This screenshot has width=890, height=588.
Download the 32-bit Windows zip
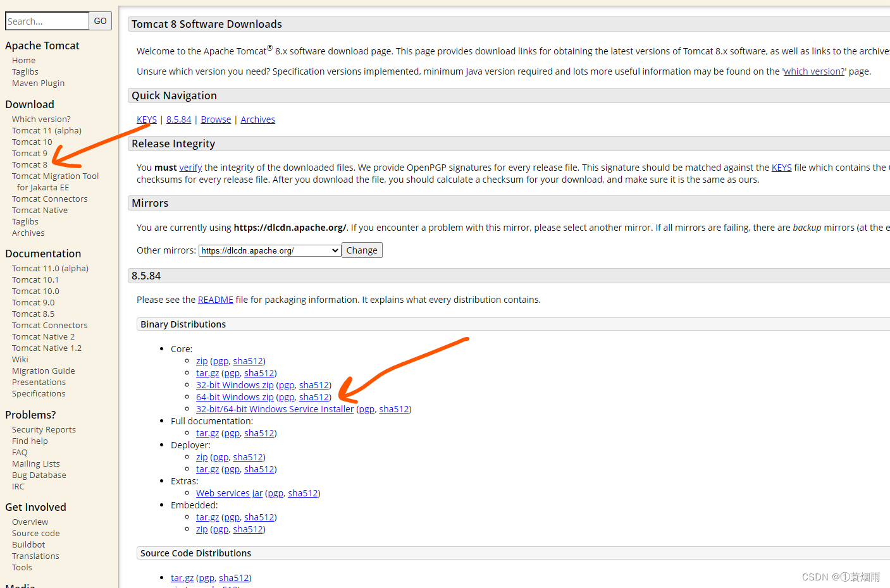point(235,385)
